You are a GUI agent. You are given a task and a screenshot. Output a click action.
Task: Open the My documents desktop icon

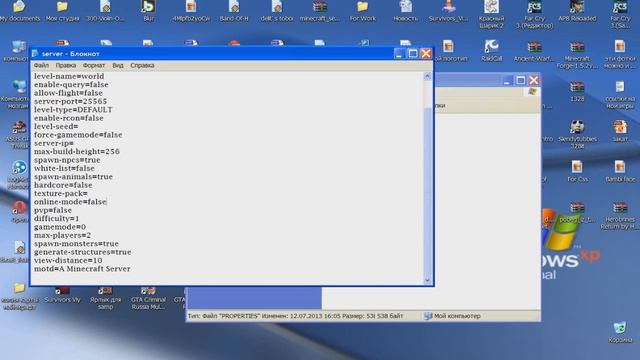[x=19, y=11]
